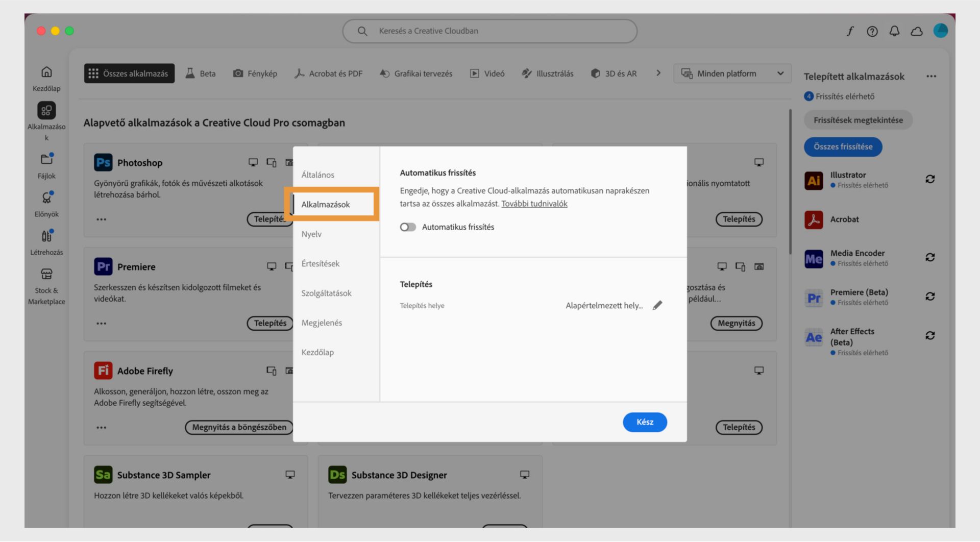
Task: Select the Összes alkalmazás category
Action: click(x=129, y=73)
